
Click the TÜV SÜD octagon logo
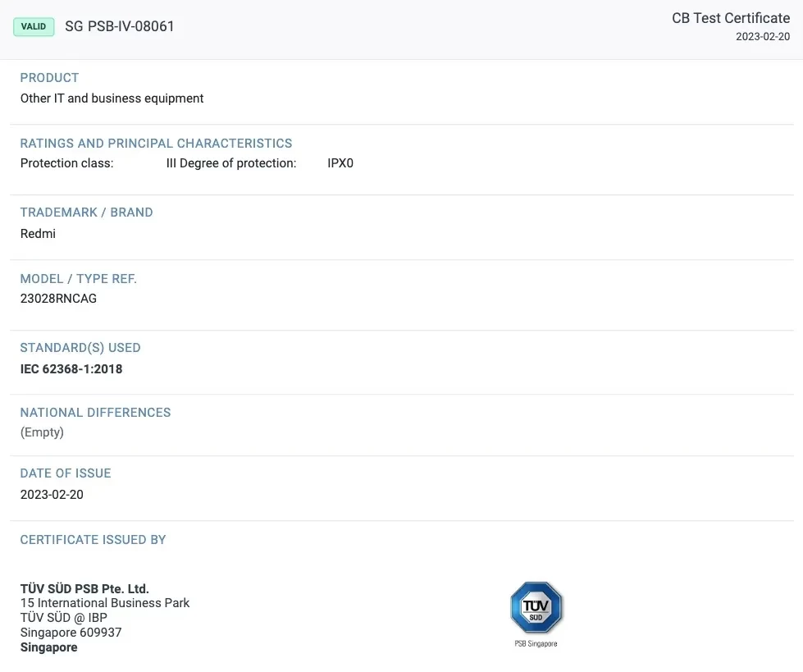click(536, 608)
